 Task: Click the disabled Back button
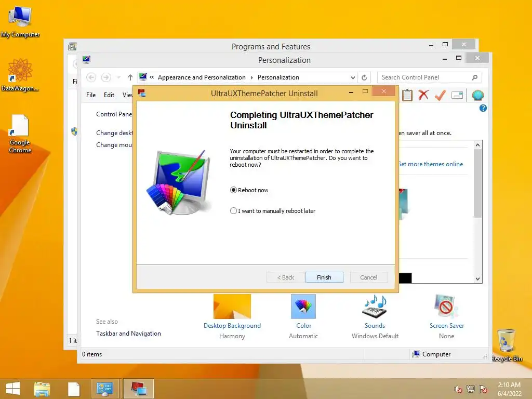tap(286, 277)
